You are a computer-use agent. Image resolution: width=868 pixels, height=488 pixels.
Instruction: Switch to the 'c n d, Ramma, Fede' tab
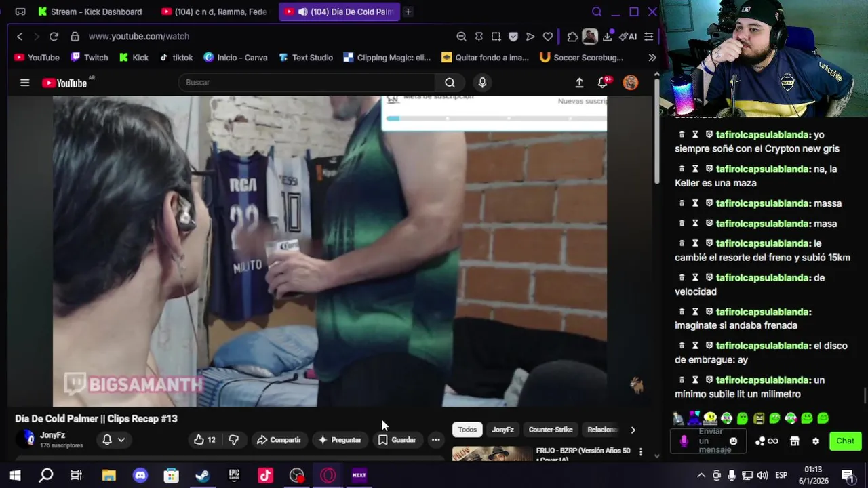pos(216,12)
